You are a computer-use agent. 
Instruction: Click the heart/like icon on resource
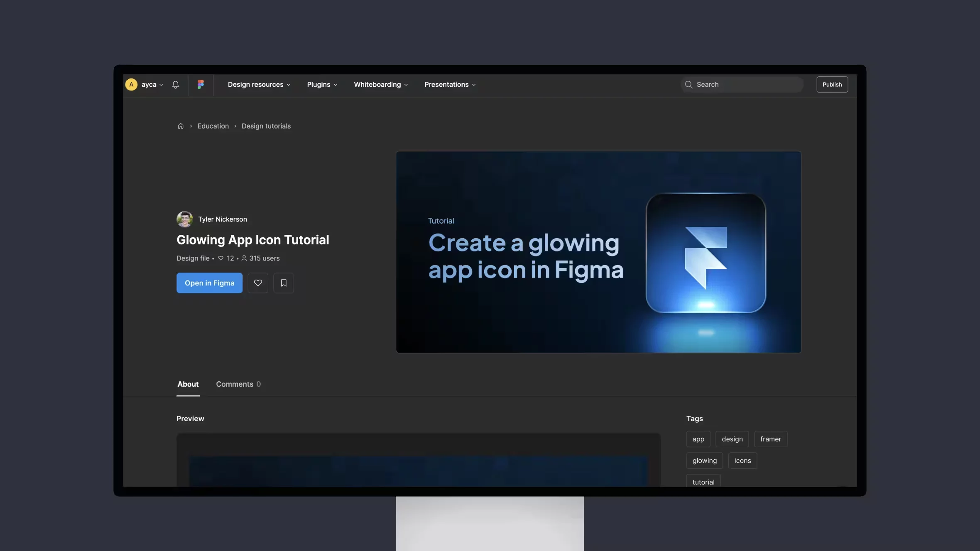(x=258, y=283)
